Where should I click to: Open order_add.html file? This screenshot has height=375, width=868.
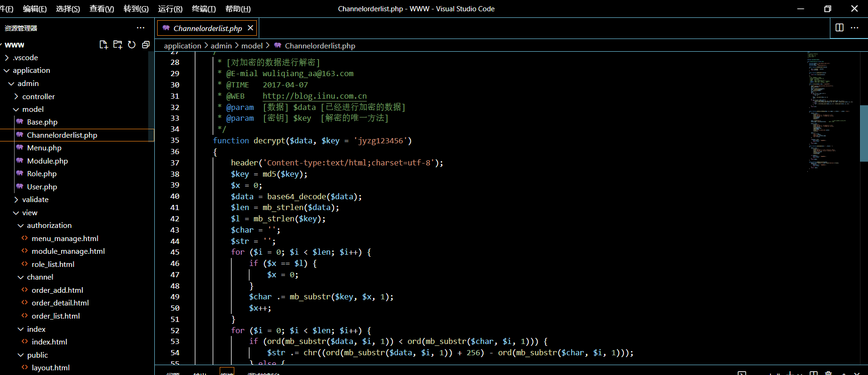tap(57, 290)
